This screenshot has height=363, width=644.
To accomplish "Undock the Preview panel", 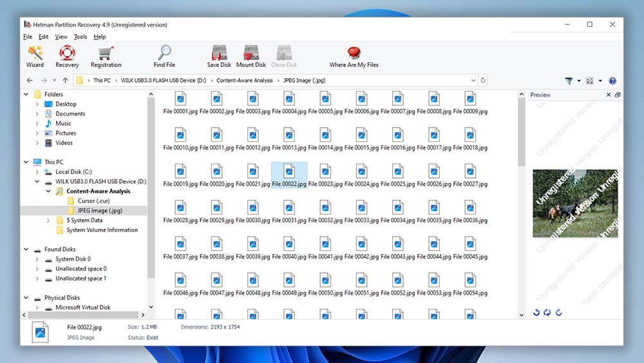I will click(x=618, y=95).
